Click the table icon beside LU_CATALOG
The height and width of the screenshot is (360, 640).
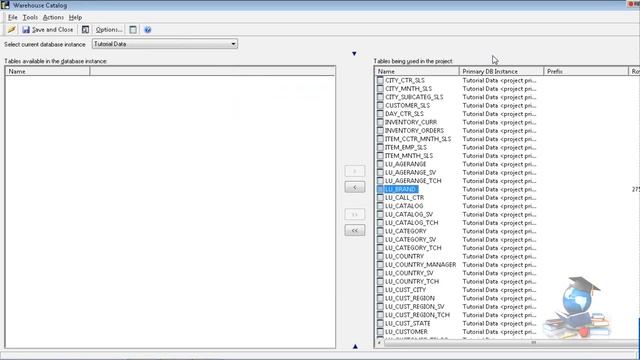pyautogui.click(x=380, y=206)
